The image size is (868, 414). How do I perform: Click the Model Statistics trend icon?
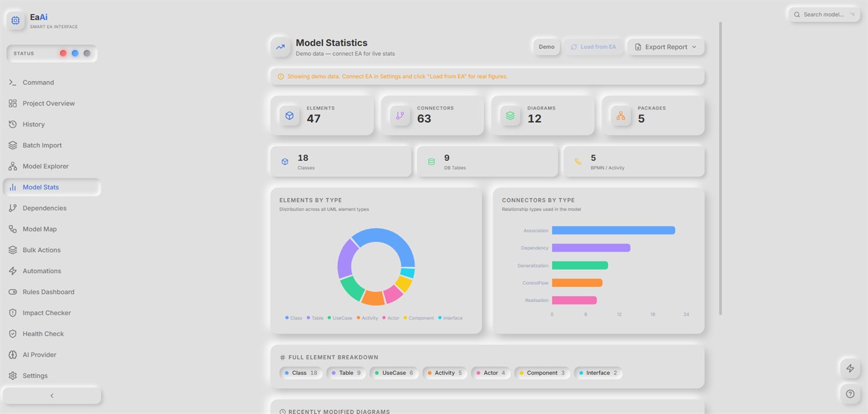(x=280, y=47)
